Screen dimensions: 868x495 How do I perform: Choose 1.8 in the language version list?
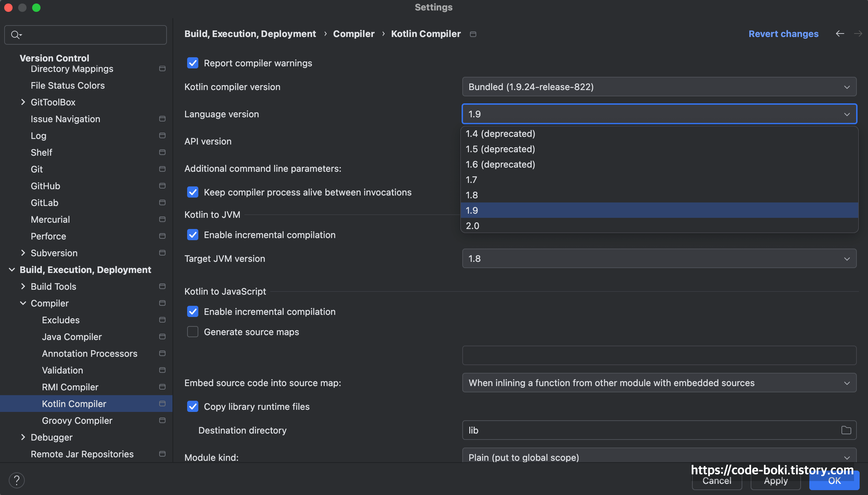coord(472,195)
